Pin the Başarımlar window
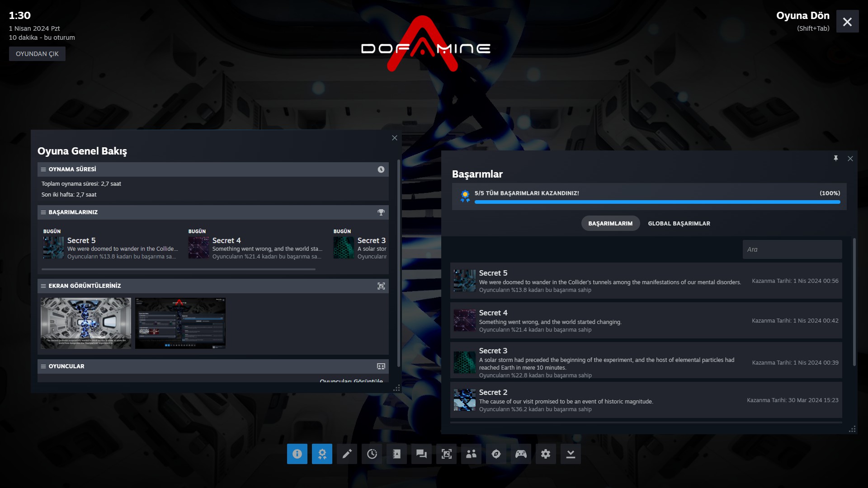This screenshot has height=488, width=868. (835, 158)
